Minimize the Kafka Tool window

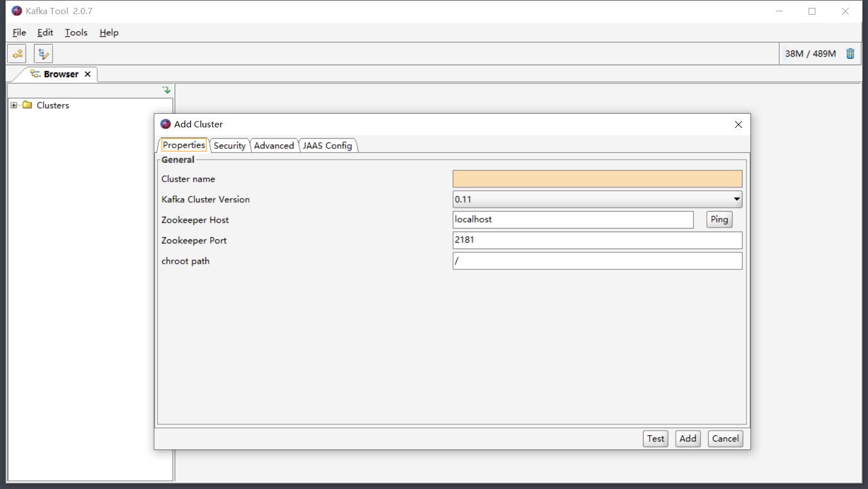click(x=779, y=11)
